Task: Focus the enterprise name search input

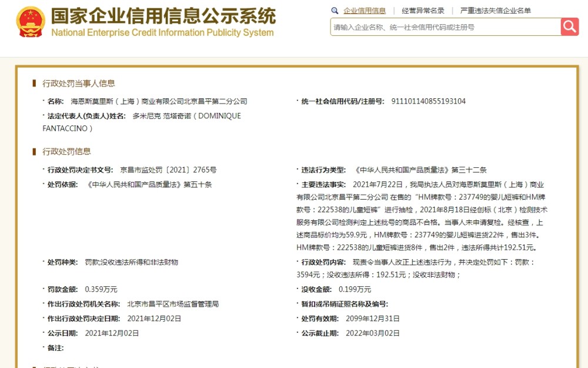Action: [446, 27]
